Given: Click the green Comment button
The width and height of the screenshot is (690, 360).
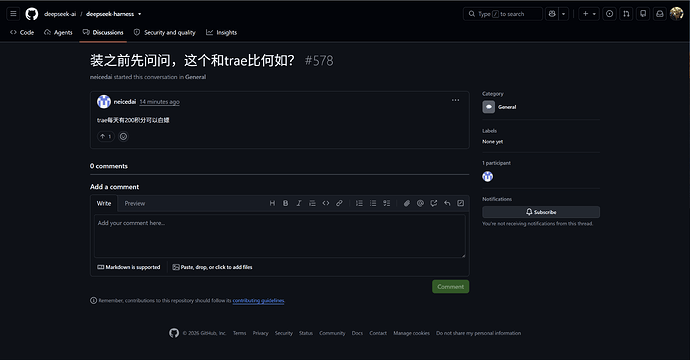Looking at the screenshot, I should click(x=451, y=287).
